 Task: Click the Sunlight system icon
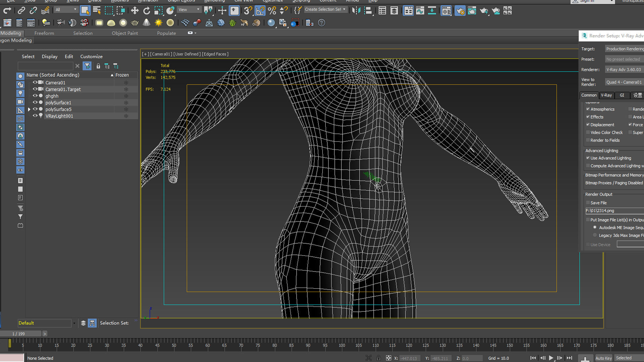point(158,23)
